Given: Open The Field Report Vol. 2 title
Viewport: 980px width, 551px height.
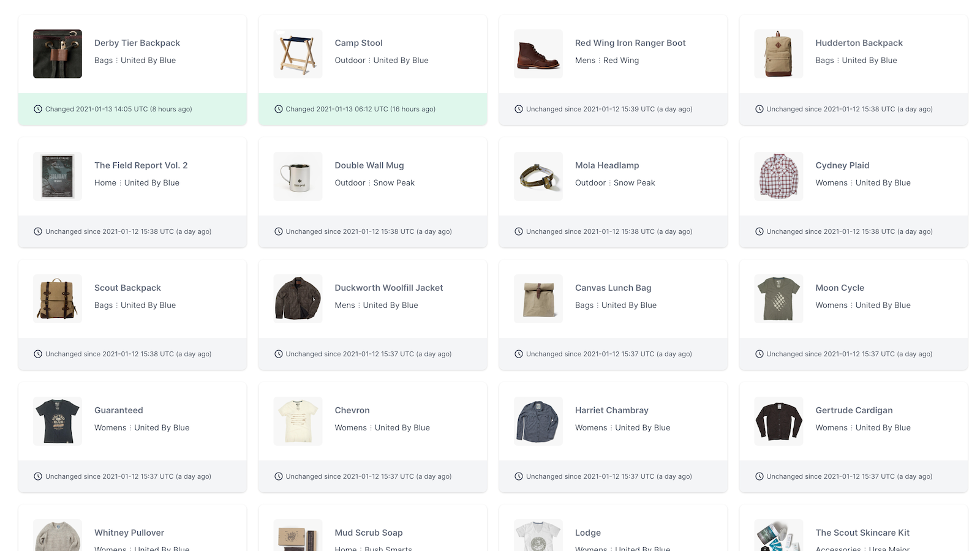Looking at the screenshot, I should click(x=141, y=165).
